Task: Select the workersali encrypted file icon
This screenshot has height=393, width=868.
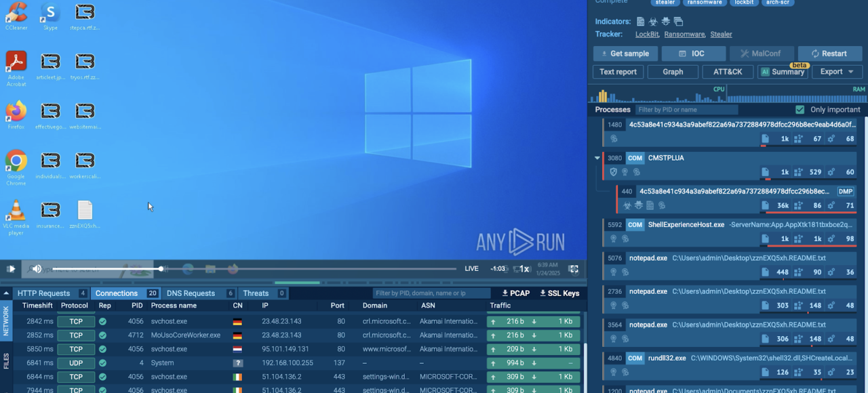Action: [85, 165]
